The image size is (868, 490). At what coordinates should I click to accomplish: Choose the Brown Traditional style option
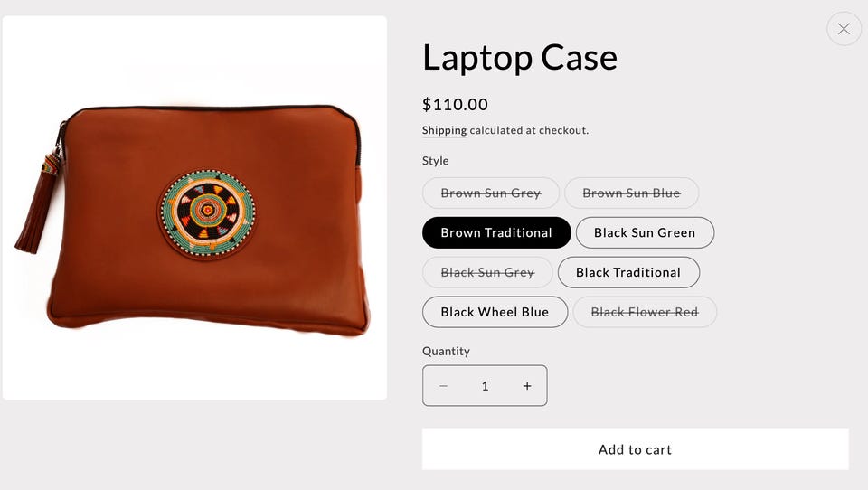click(496, 232)
